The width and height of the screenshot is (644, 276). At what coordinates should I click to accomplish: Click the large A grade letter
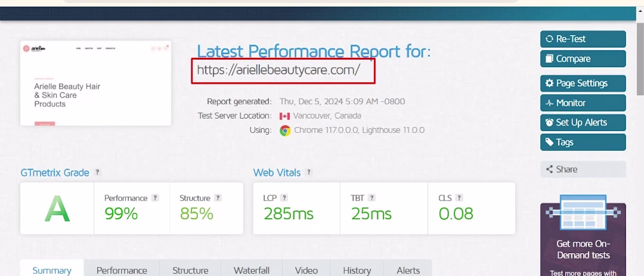click(x=57, y=209)
